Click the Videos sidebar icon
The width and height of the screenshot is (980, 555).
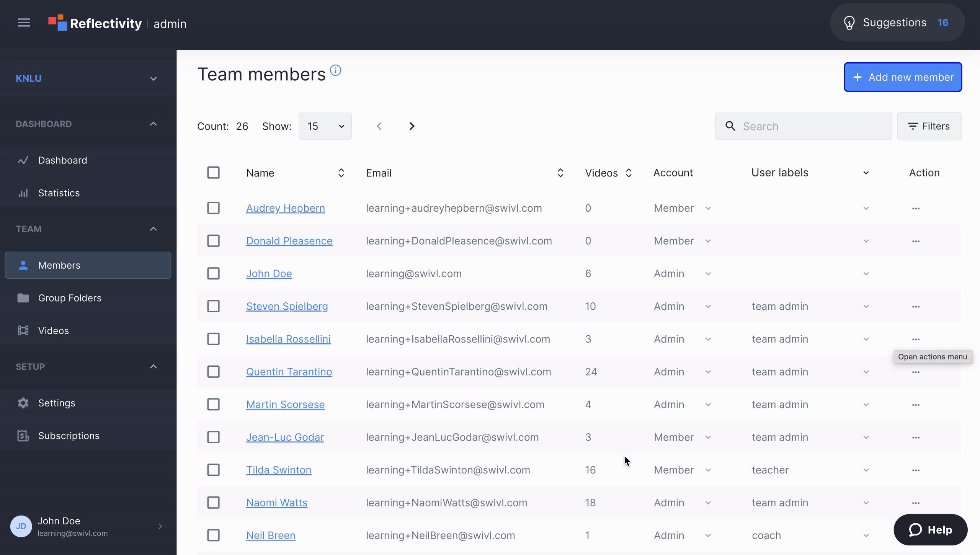pos(24,330)
